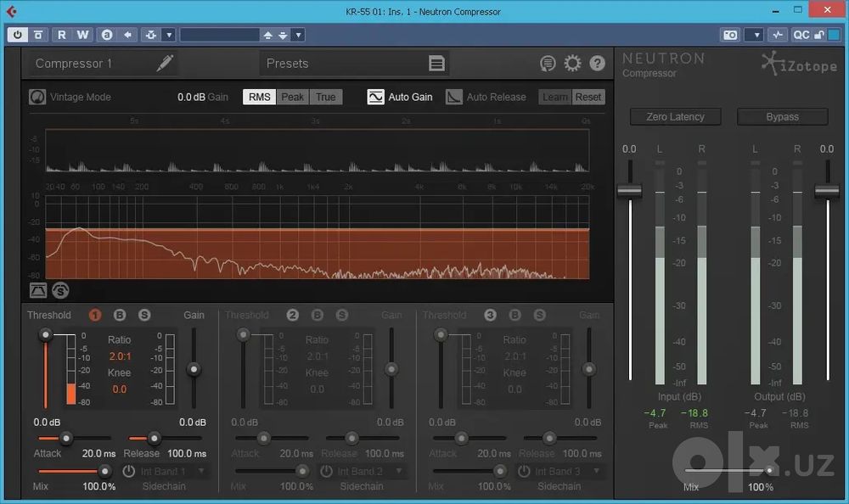Toggle Auto Release
Viewport: 849px width, 504px height.
453,97
